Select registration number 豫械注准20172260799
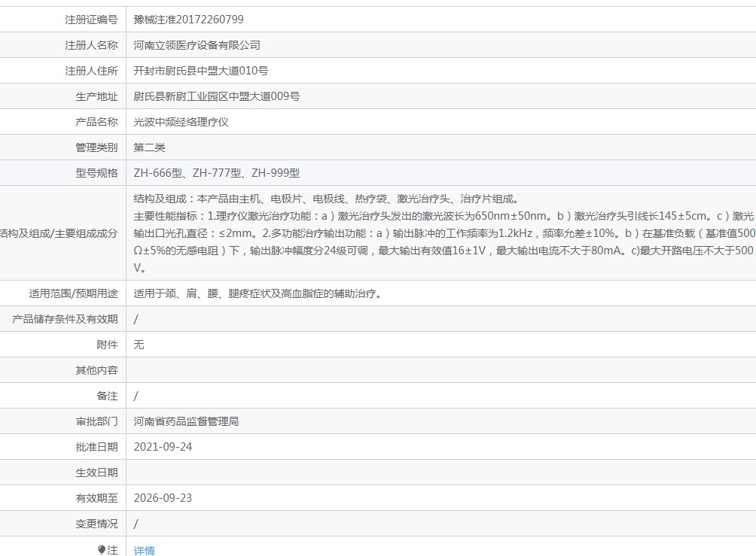This screenshot has width=756, height=556. pyautogui.click(x=188, y=20)
